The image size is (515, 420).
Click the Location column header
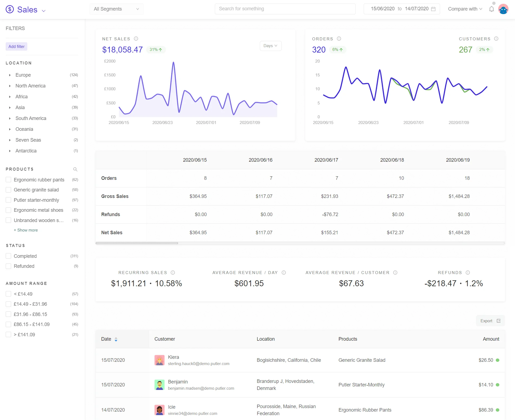(266, 339)
